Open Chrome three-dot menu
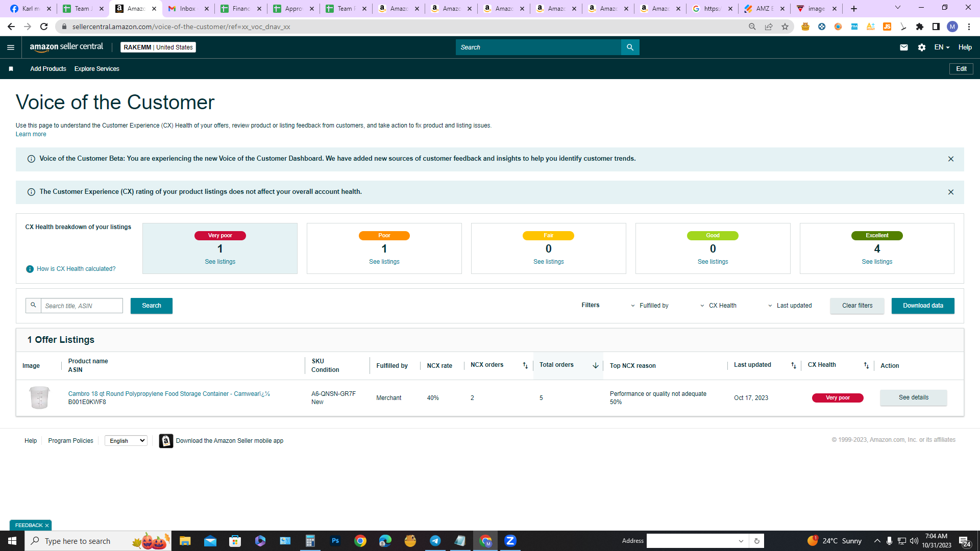Viewport: 980px width, 551px height. click(969, 27)
